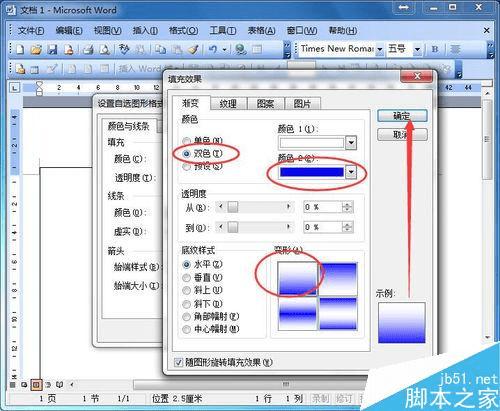Open the 颜色 1 color dropdown
Viewport: 500px width, 411px height.
[351, 143]
